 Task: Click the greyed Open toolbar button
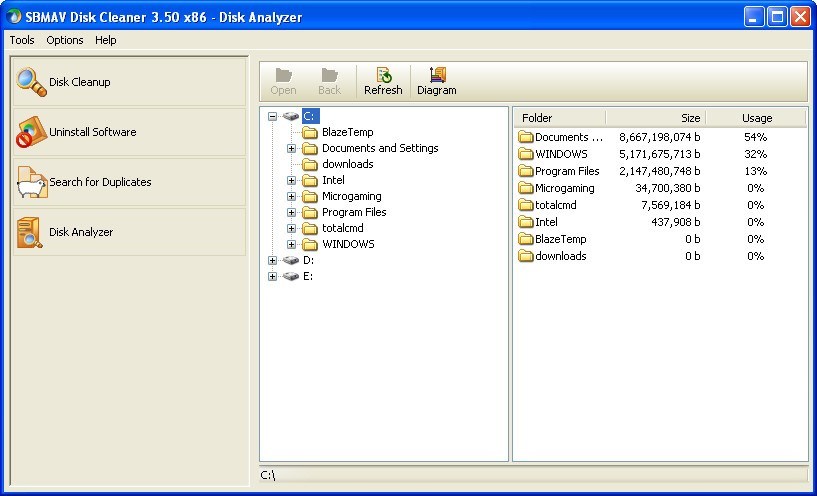click(283, 82)
